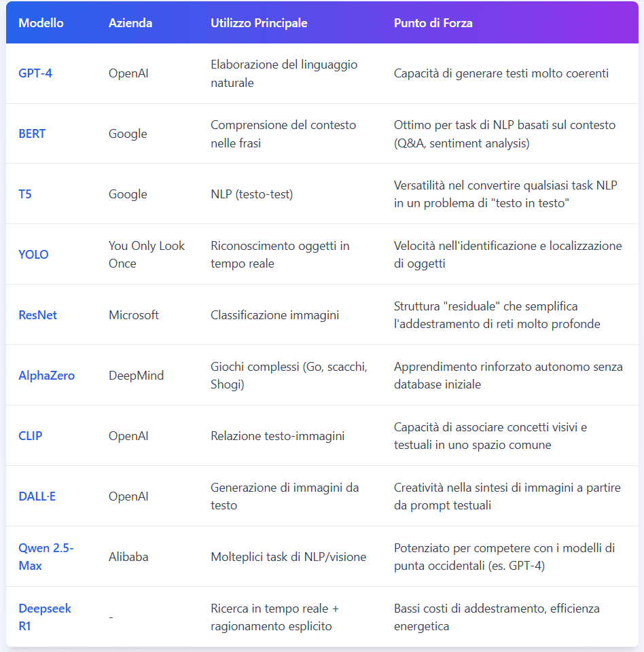Open the T5 model link
644x652 pixels.
tap(25, 194)
